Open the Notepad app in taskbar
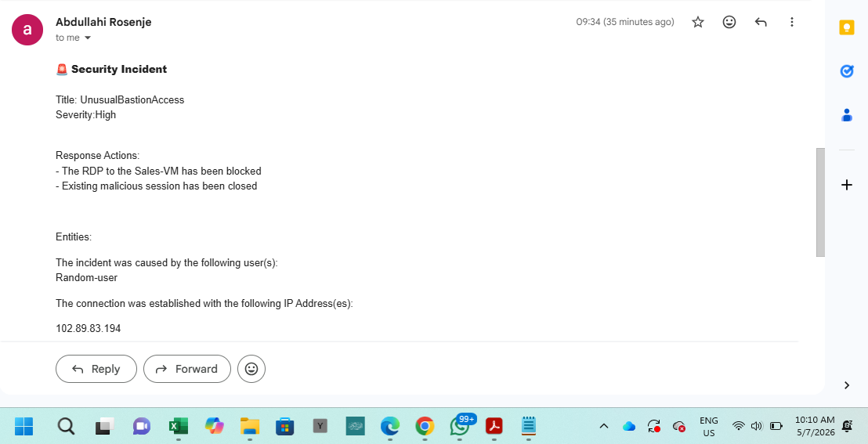The width and height of the screenshot is (868, 444). pos(529,426)
